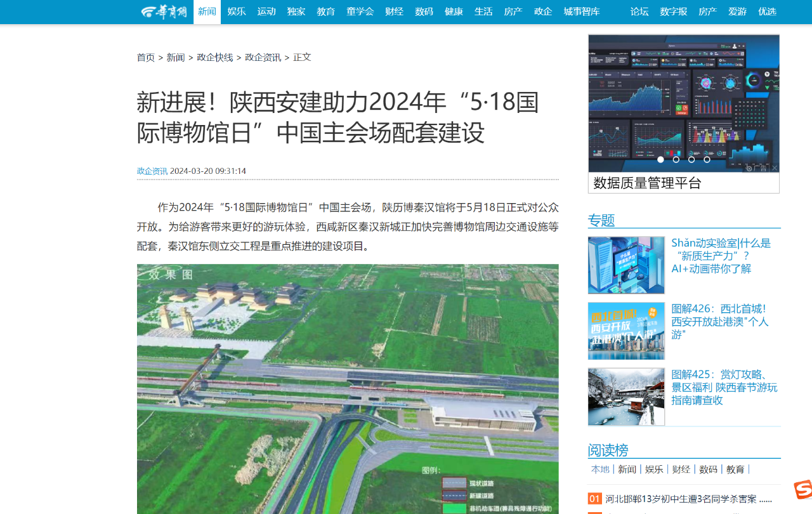The width and height of the screenshot is (812, 514).
Task: Click the 华商网 logo icon
Action: [165, 11]
